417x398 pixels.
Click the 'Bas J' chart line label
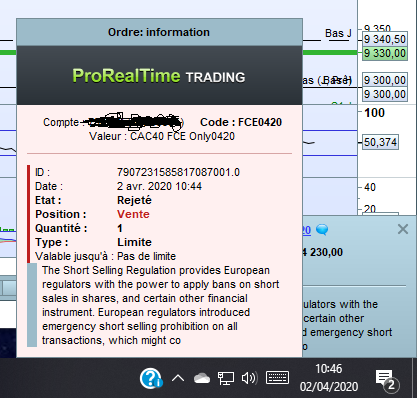click(x=338, y=34)
